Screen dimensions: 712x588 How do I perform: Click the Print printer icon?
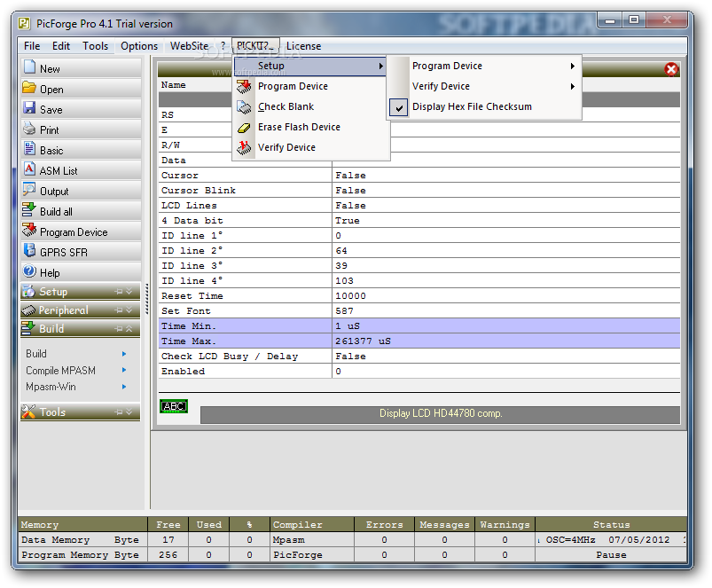pyautogui.click(x=29, y=128)
